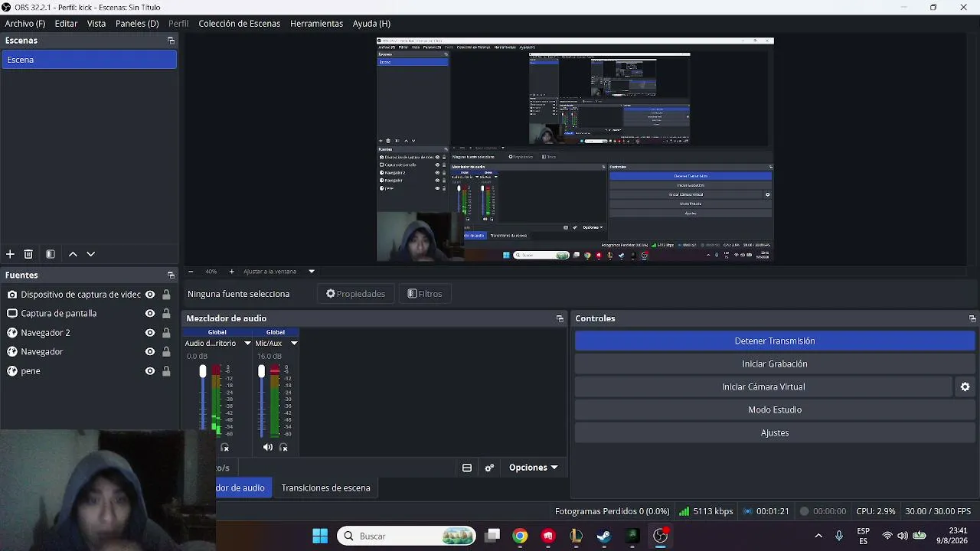Open Mic/Aux channel dropdown arrow
Screen dimensions: 980x551
click(293, 344)
